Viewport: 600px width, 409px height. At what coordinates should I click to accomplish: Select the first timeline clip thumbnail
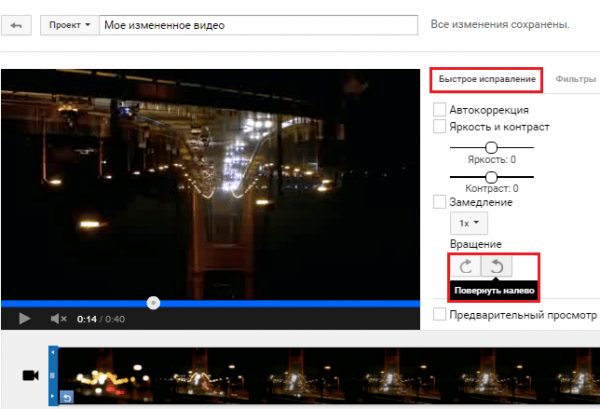(x=105, y=375)
